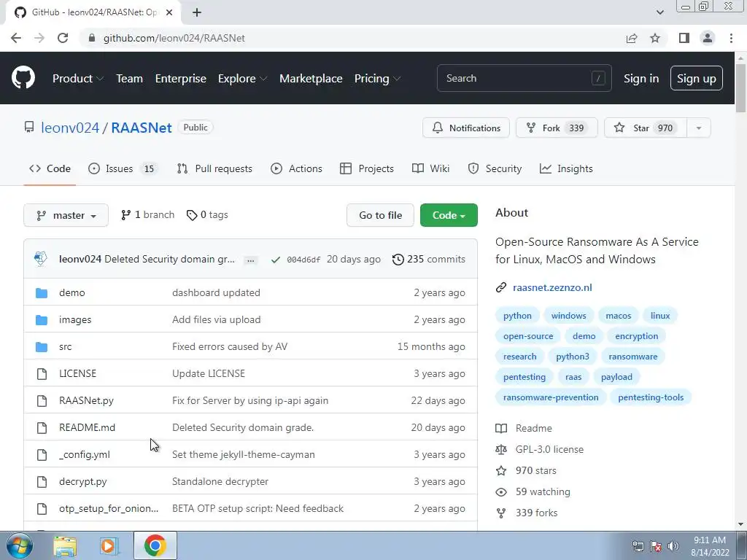Expand the star list dropdown arrow
The image size is (747, 560).
pos(698,128)
